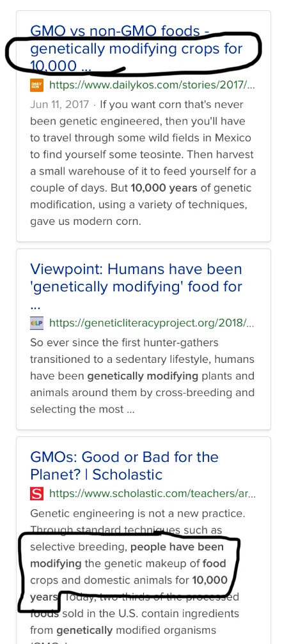Open the 'GMO vs non-GMO foods' result title

point(136,49)
